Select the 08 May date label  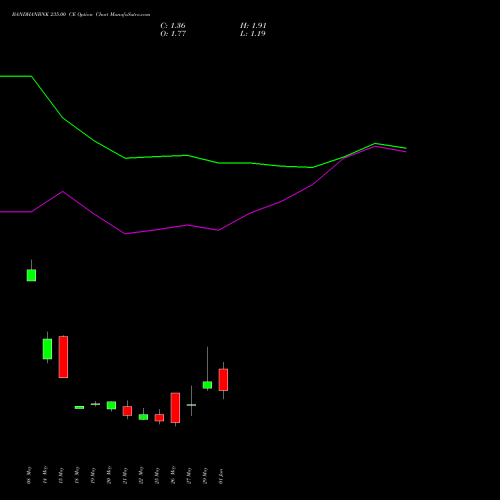point(29,475)
